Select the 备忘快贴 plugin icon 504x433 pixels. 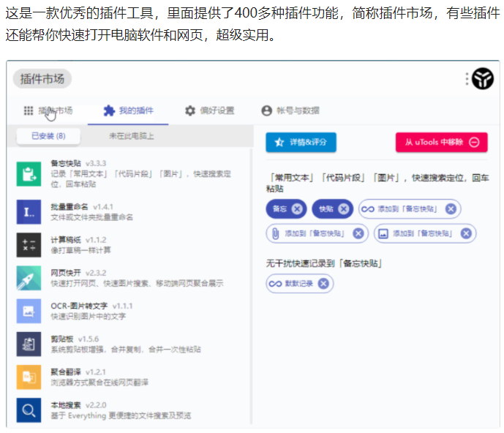click(x=29, y=174)
